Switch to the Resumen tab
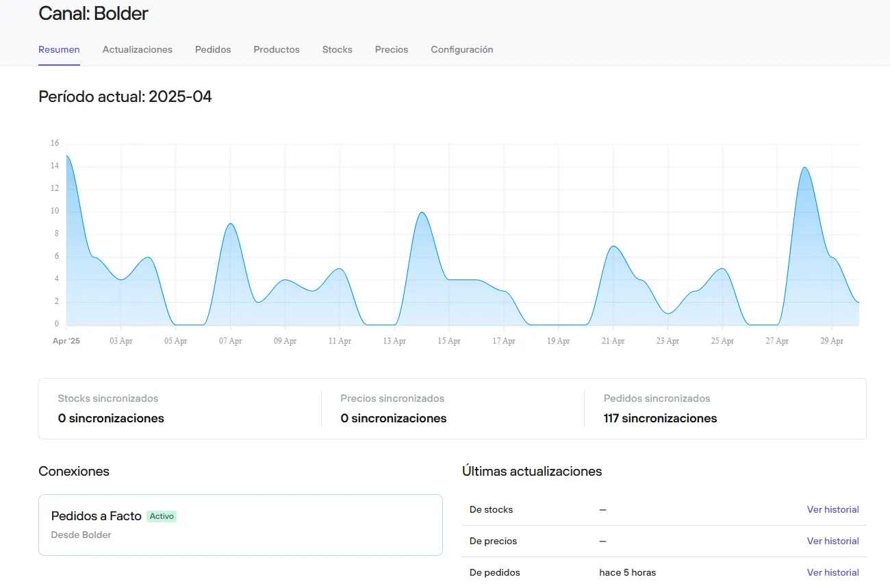 click(x=59, y=49)
